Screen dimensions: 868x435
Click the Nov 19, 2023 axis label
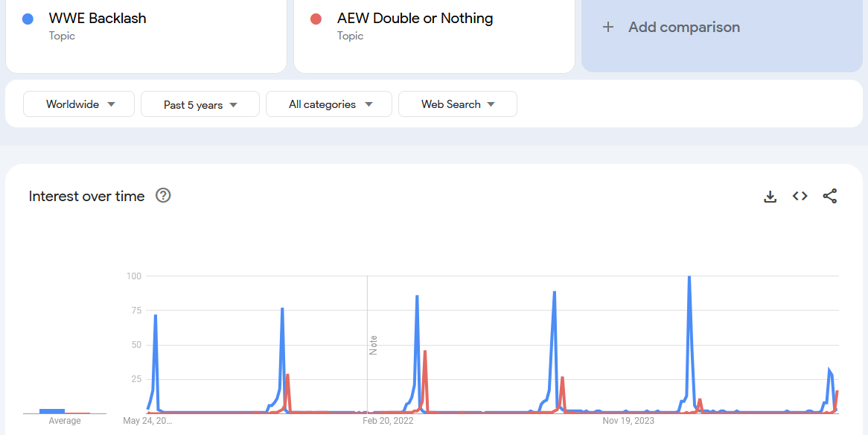(628, 421)
